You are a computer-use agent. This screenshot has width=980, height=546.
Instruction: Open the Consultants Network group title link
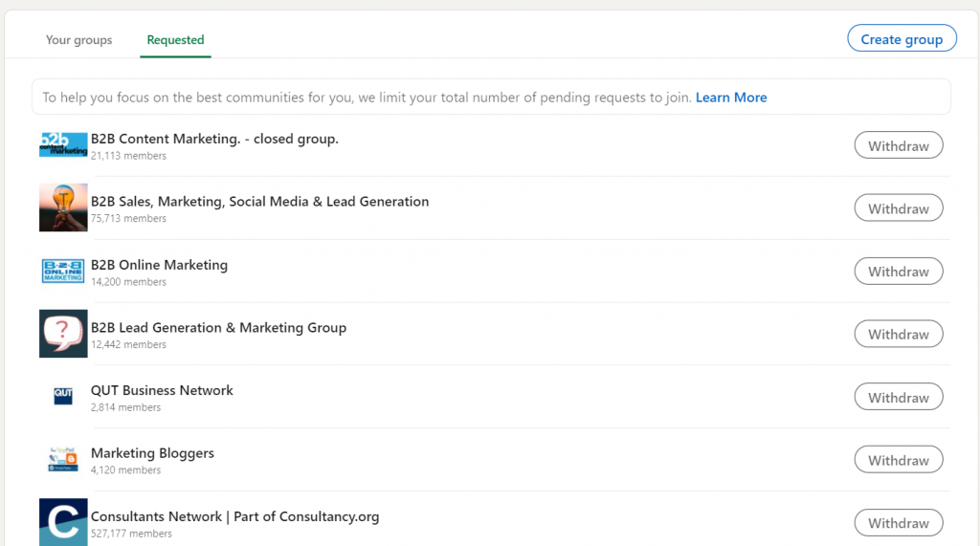coord(234,517)
